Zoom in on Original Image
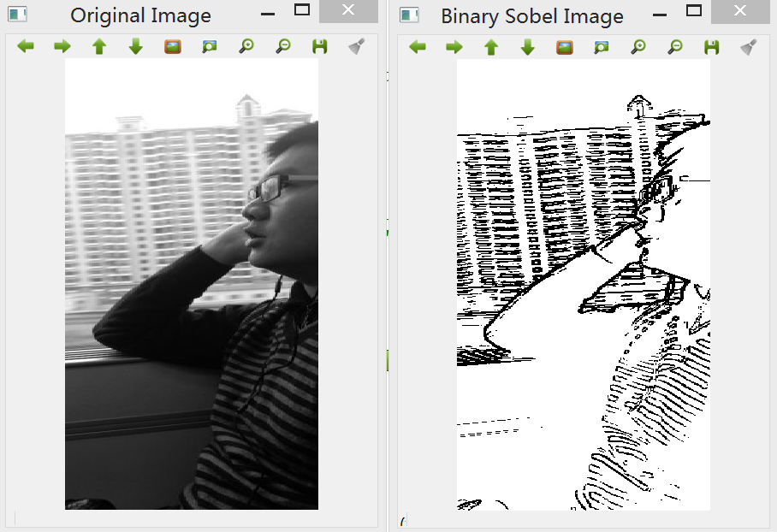Viewport: 777px width, 532px height. (x=246, y=46)
